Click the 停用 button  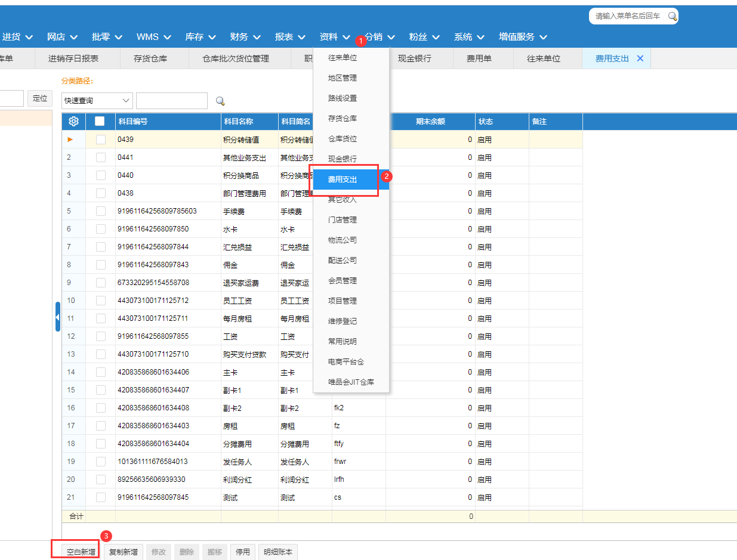(x=243, y=552)
